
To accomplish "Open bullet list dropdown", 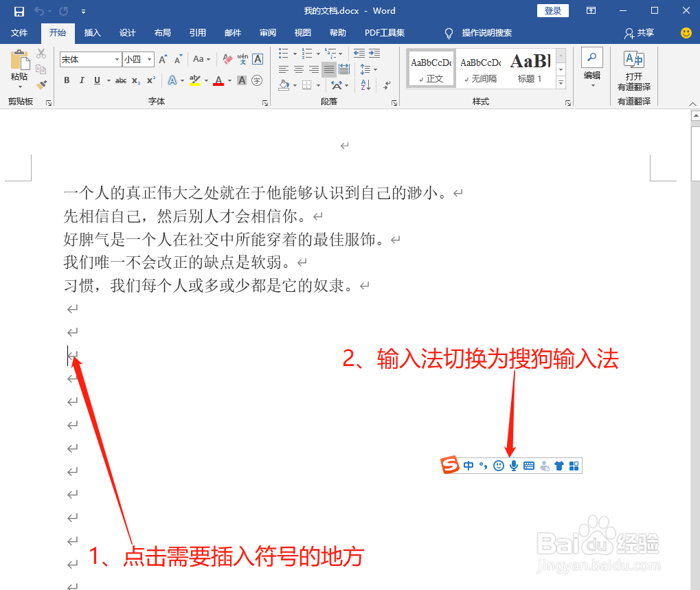I will [x=295, y=54].
